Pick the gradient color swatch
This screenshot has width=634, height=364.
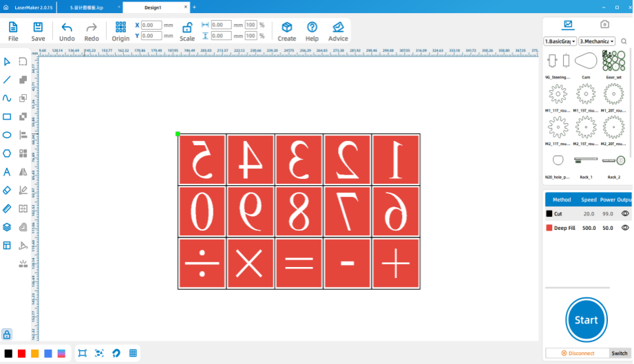(61, 354)
